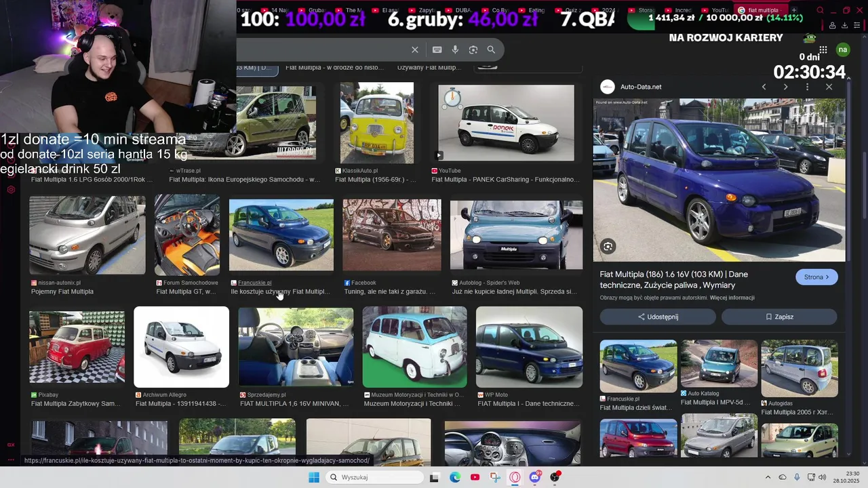Click the 'Strona' visit page button
Image resolution: width=868 pixels, height=488 pixels.
click(x=816, y=277)
